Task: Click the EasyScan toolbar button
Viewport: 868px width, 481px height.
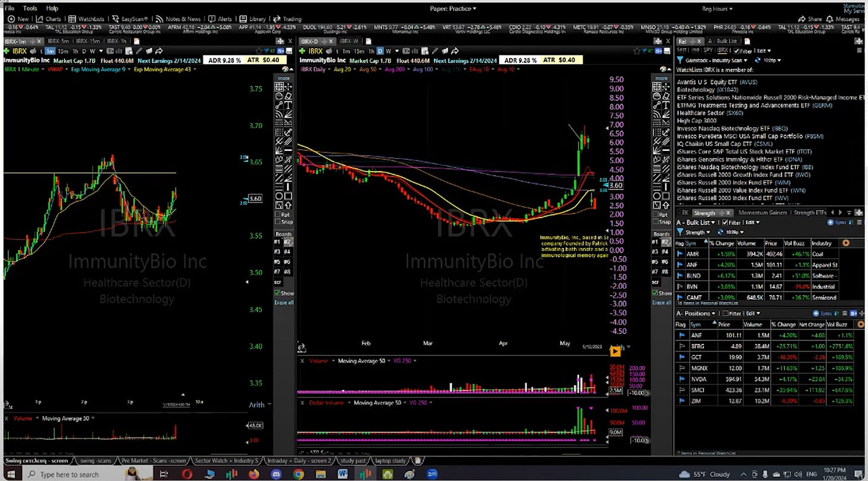Action: click(131, 18)
